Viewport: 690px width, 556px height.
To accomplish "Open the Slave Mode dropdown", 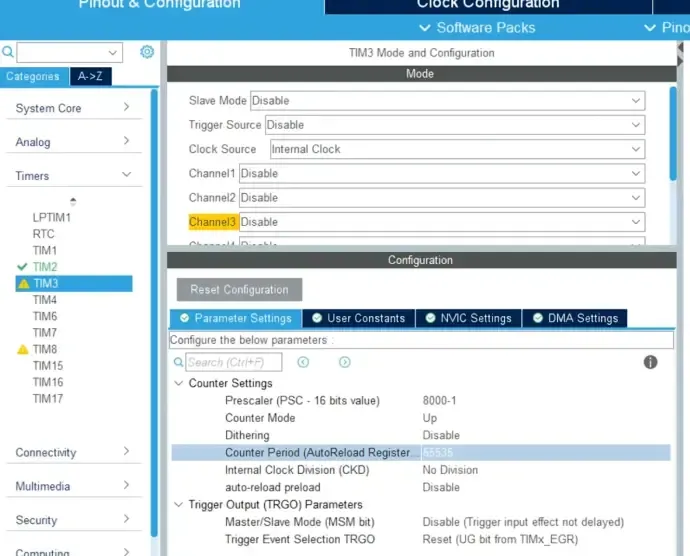I will coord(446,101).
